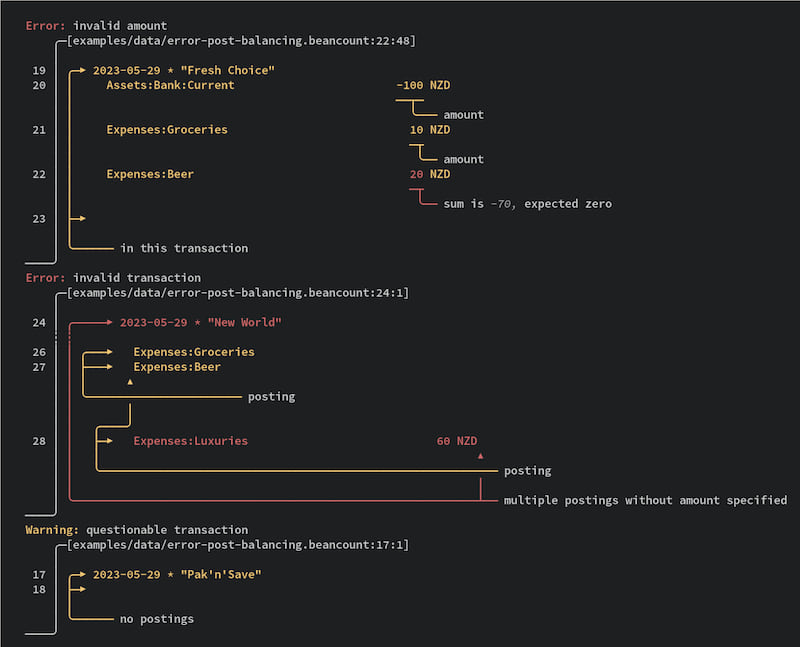Click the file path ending in beancount:17:1
The height and width of the screenshot is (647, 800).
pos(238,545)
